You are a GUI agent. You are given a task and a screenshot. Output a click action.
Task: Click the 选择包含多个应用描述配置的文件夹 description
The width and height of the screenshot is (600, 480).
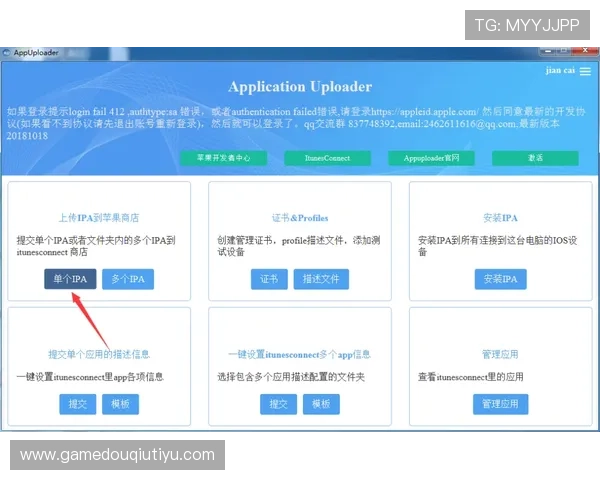[291, 377]
